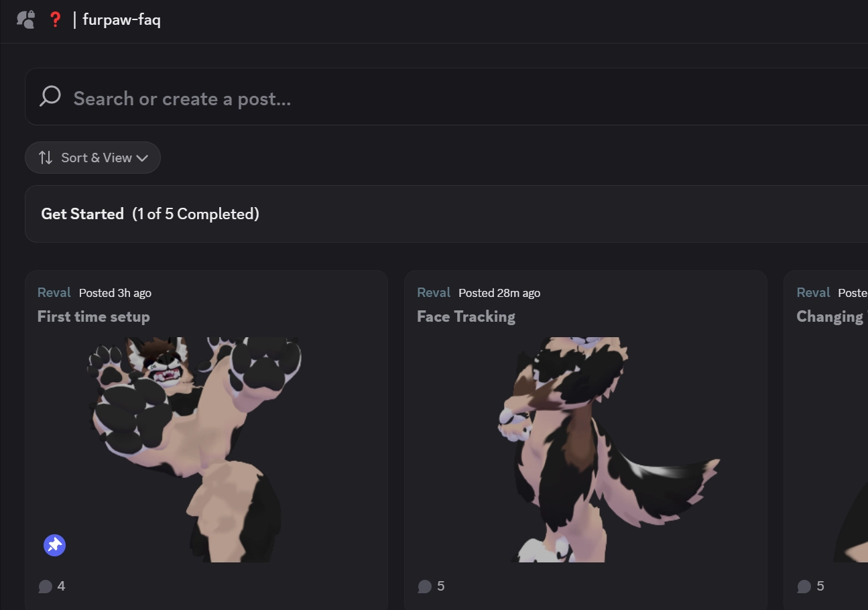Click the pinned post pin icon
The width and height of the screenshot is (868, 610).
pyautogui.click(x=55, y=545)
